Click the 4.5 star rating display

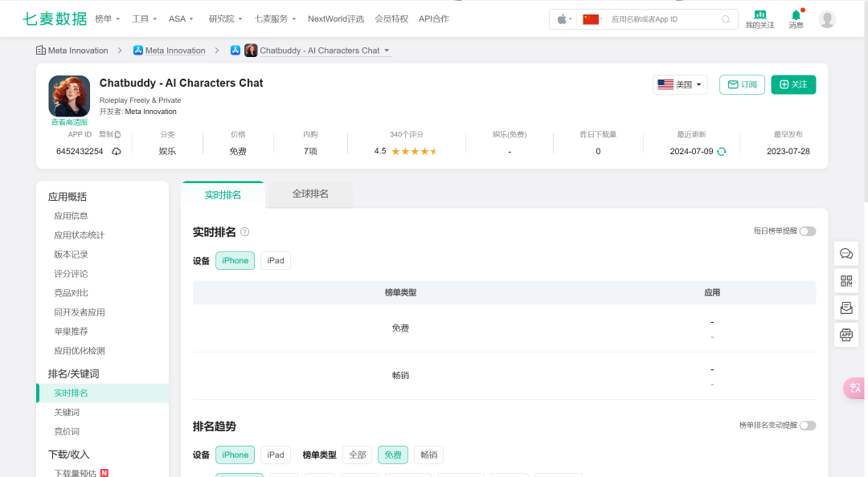(406, 151)
